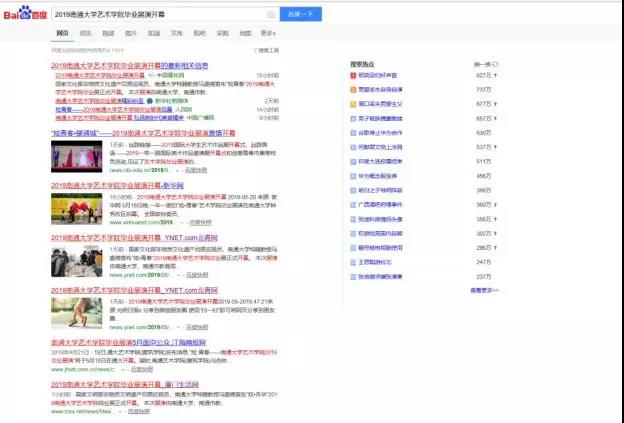Screen dimensions: 624x423
Task: Open the 搜索工具 search tools filter
Action: pyautogui.click(x=268, y=49)
